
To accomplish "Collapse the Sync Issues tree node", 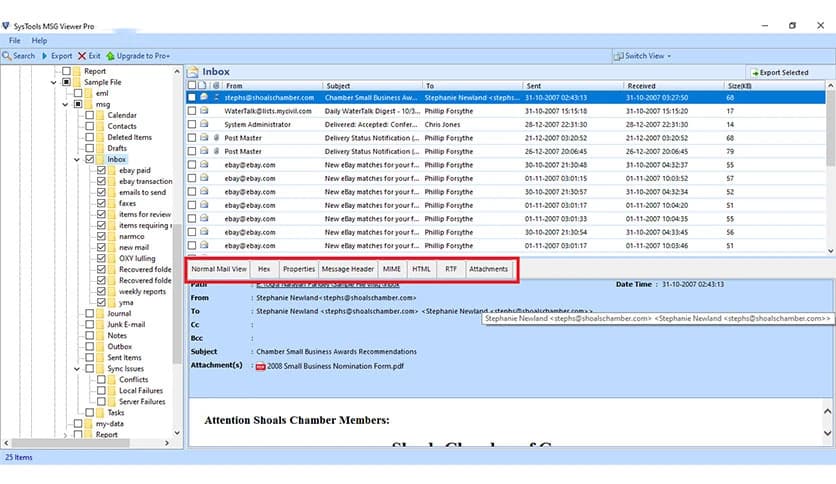I will tap(77, 369).
